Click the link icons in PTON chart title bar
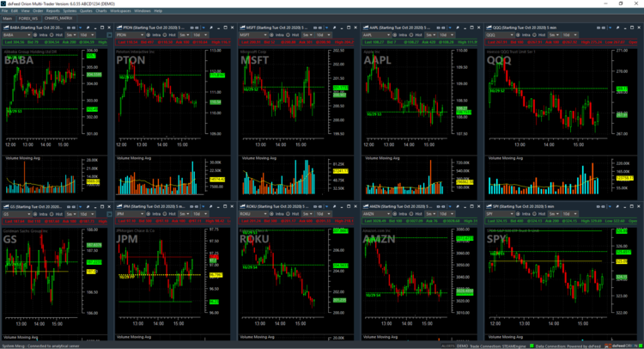This screenshot has width=644, height=349. [195, 28]
